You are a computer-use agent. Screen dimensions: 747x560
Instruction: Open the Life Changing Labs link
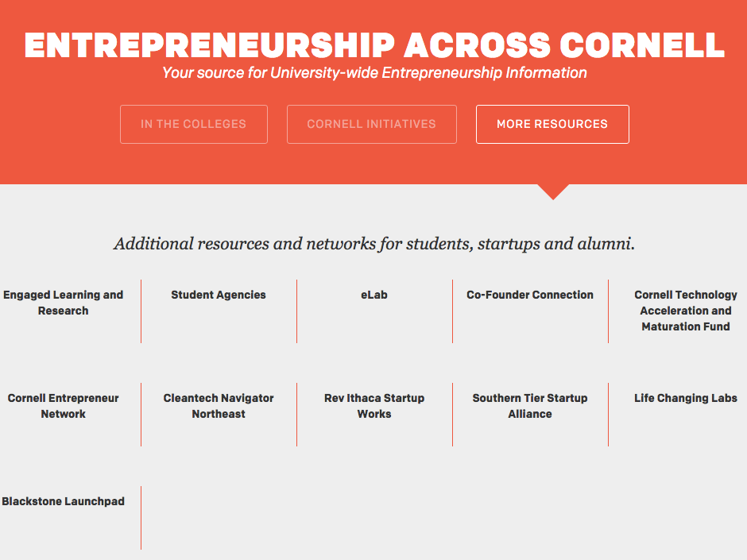[686, 398]
